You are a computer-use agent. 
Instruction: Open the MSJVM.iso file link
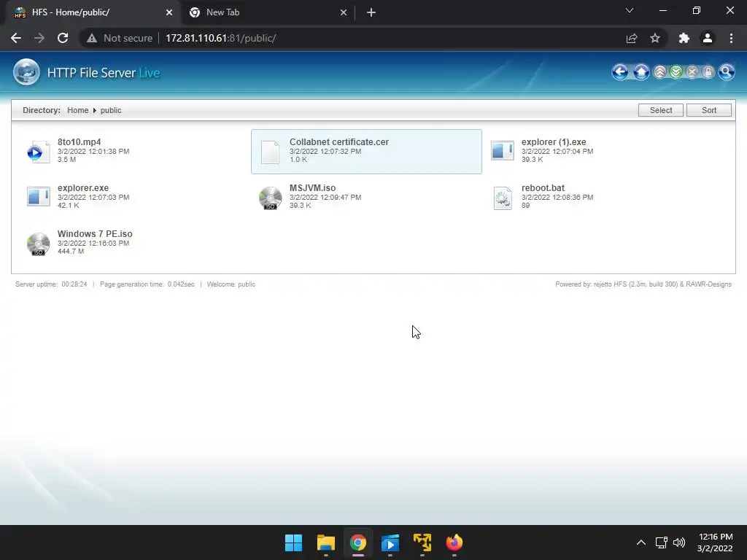tap(312, 187)
